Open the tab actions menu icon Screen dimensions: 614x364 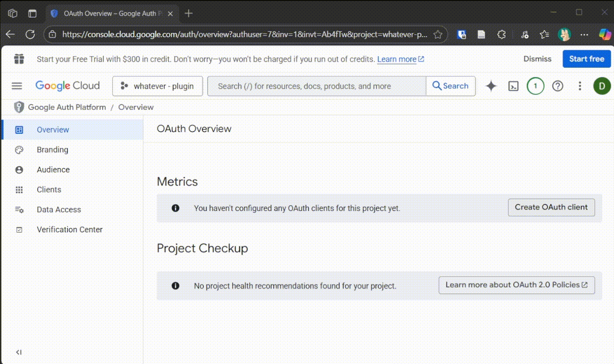(x=32, y=14)
